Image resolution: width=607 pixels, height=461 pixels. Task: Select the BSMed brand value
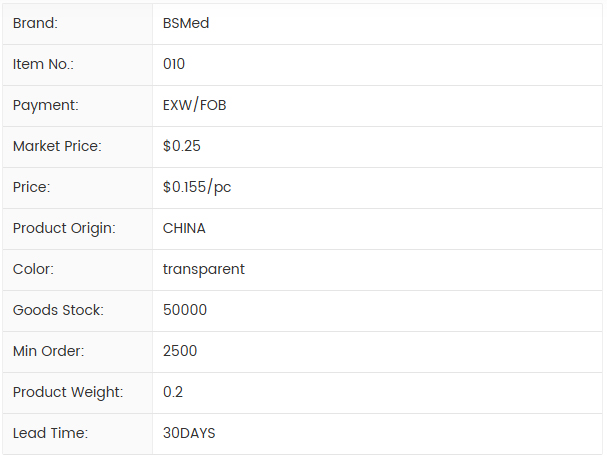pyautogui.click(x=186, y=23)
